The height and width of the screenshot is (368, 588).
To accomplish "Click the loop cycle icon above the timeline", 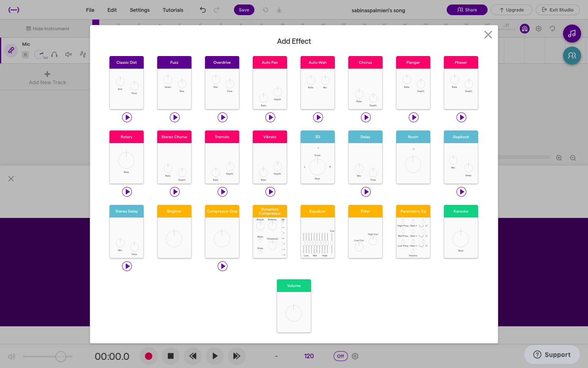I will pyautogui.click(x=552, y=29).
